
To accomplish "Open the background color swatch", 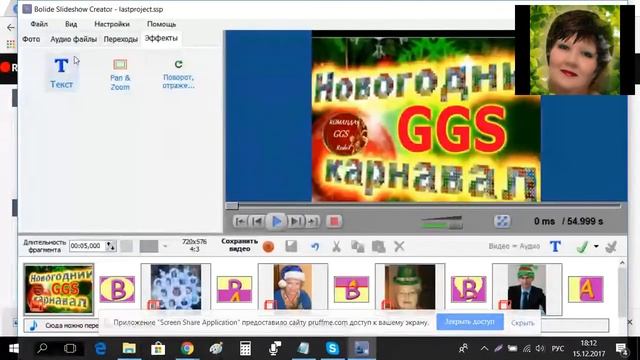I will click(x=149, y=246).
